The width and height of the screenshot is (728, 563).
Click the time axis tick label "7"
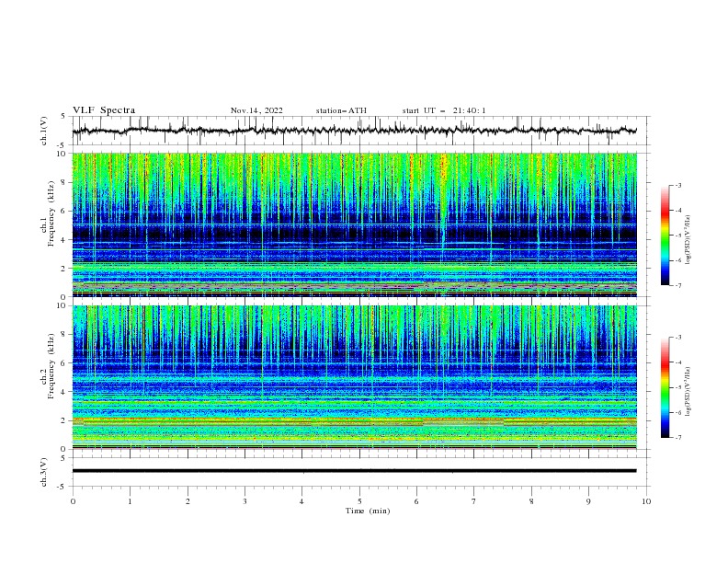(474, 501)
